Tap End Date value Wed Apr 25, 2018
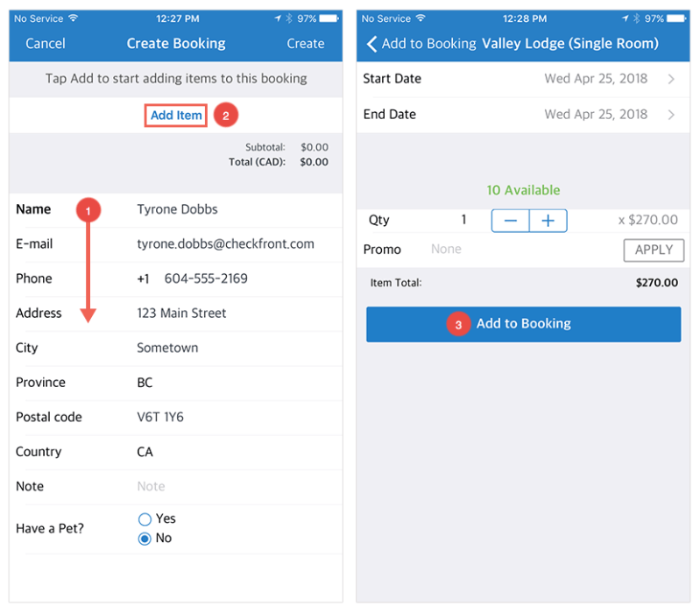The width and height of the screenshot is (700, 613). (x=596, y=114)
